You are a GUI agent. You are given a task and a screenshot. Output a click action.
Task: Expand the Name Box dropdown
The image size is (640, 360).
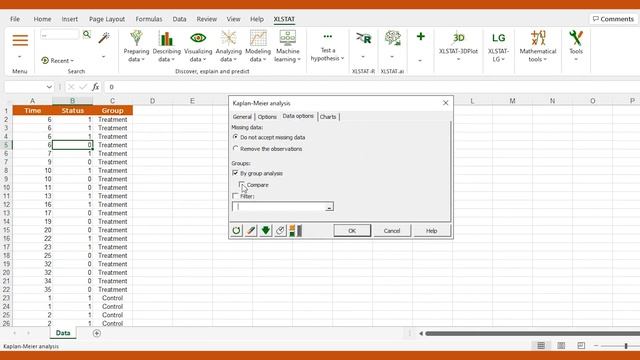[x=49, y=87]
